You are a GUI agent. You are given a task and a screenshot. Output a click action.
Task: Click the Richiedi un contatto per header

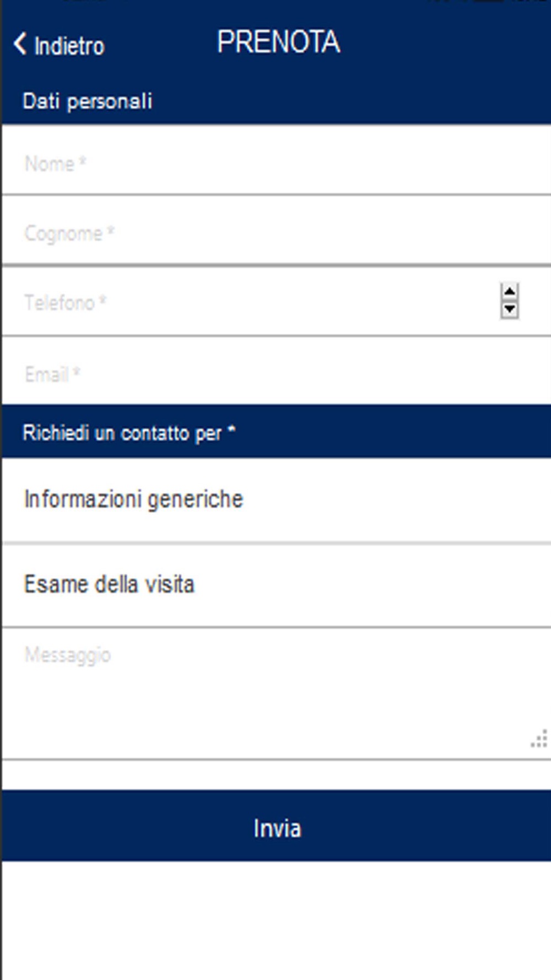tap(121, 433)
